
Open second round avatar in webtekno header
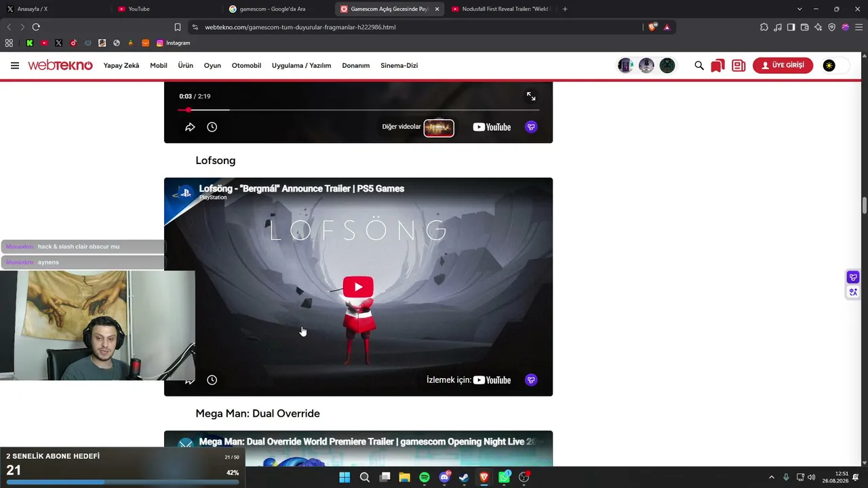coord(646,66)
